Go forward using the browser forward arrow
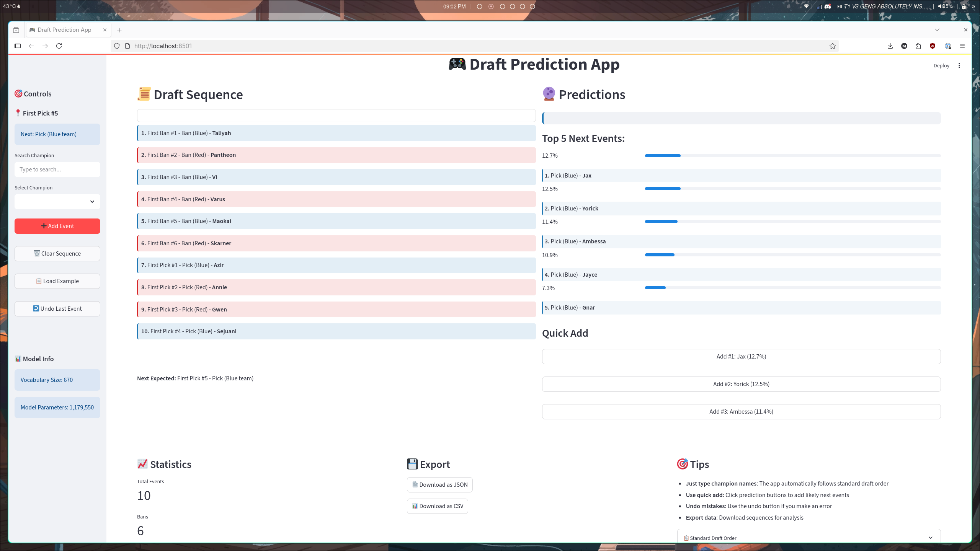The height and width of the screenshot is (551, 980). click(x=45, y=46)
